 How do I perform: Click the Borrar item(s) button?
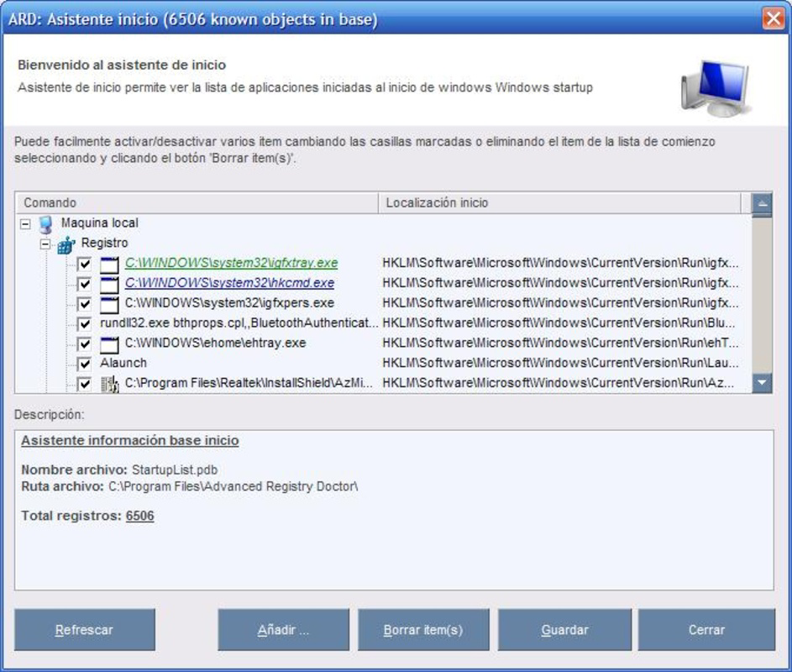coord(423,629)
